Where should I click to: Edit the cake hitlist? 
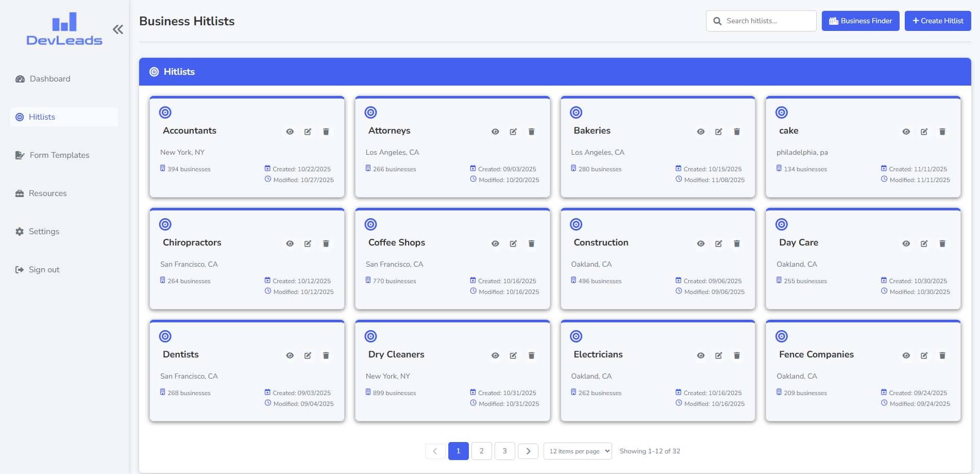pos(924,132)
